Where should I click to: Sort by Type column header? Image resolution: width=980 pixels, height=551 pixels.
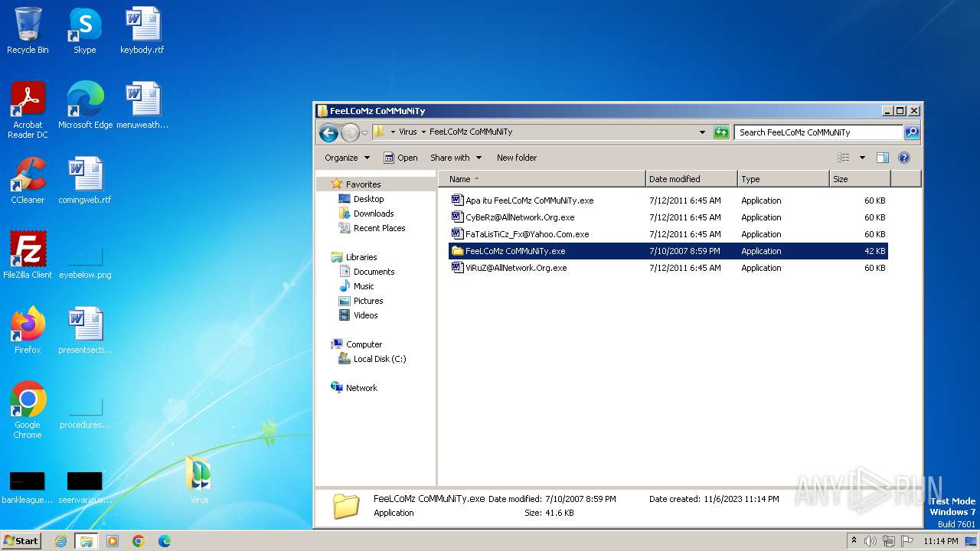click(783, 179)
